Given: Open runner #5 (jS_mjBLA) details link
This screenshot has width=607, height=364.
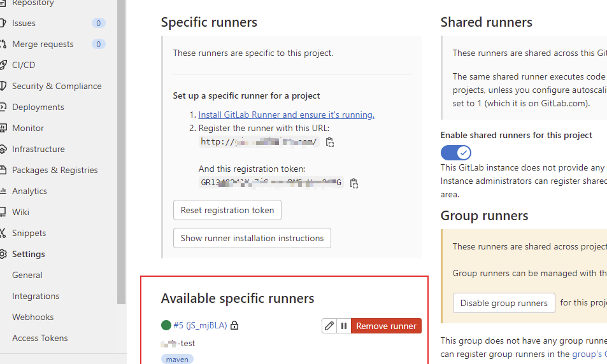Looking at the screenshot, I should point(200,325).
